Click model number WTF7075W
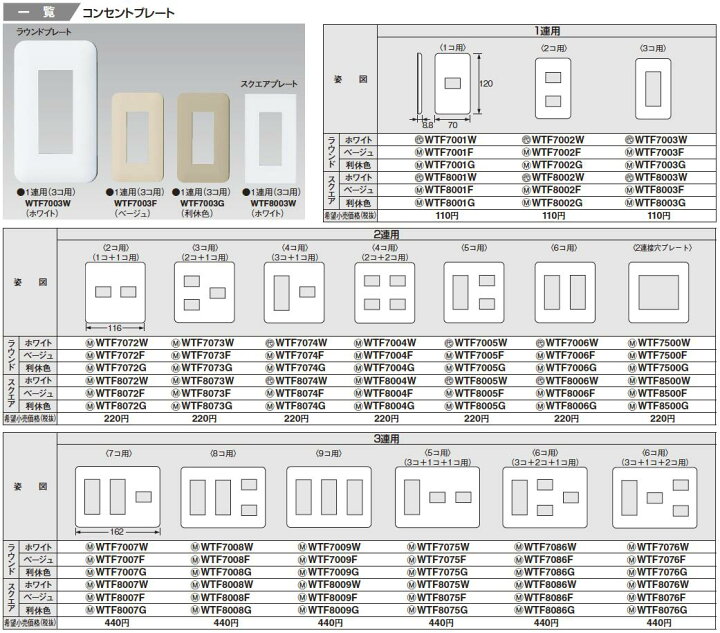The image size is (720, 633). click(x=443, y=547)
